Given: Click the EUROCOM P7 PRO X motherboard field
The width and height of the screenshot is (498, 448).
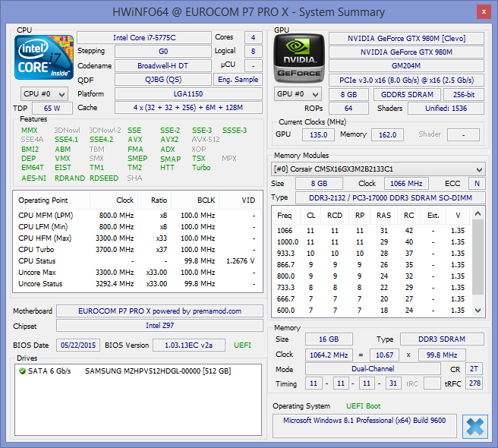Looking at the screenshot, I should [159, 311].
